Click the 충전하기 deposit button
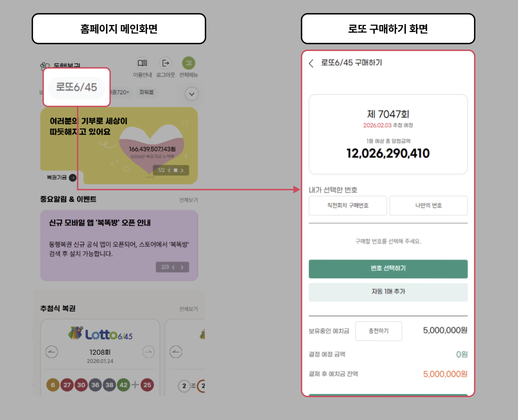 (x=378, y=331)
